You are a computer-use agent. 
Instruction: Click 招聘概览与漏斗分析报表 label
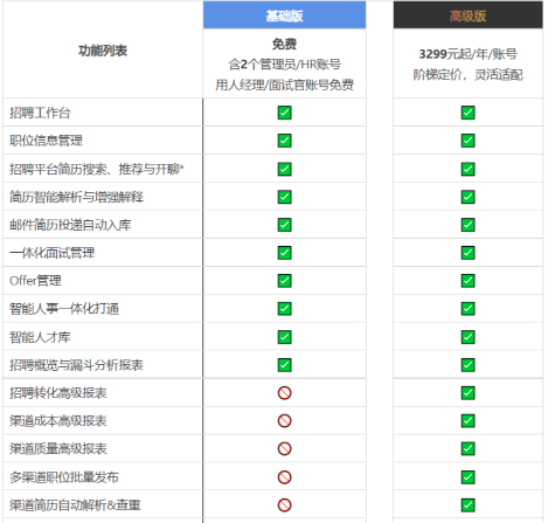pyautogui.click(x=76, y=365)
